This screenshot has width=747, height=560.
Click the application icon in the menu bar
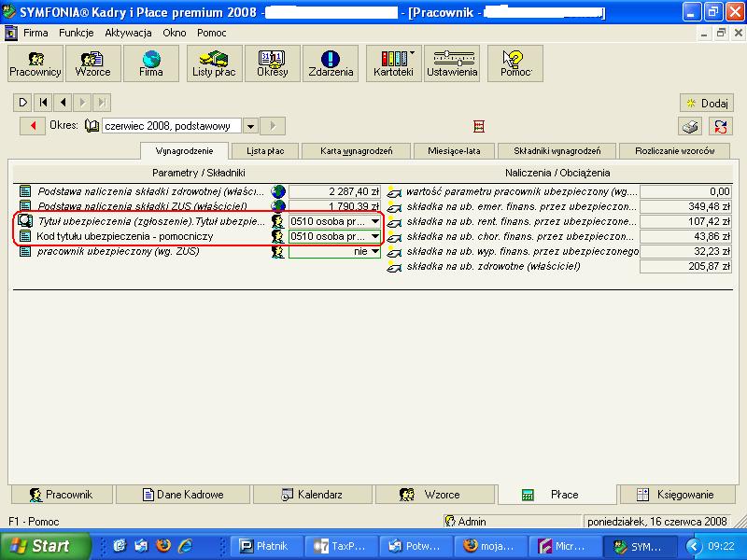[x=10, y=33]
